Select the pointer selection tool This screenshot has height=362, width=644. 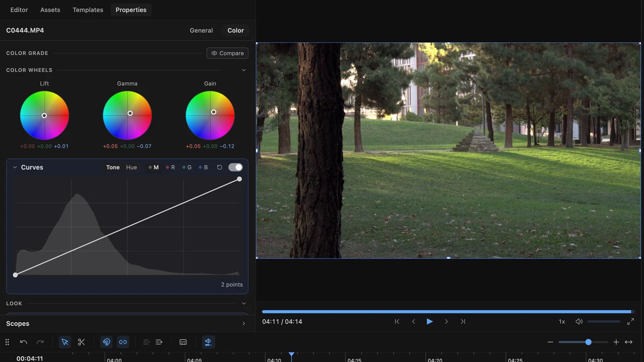pyautogui.click(x=65, y=342)
